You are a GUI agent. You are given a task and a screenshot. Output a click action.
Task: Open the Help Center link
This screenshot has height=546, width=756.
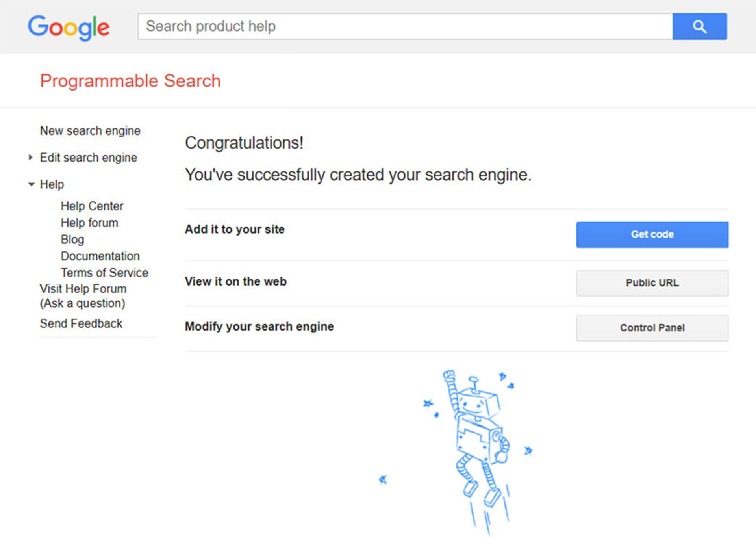[x=92, y=206]
